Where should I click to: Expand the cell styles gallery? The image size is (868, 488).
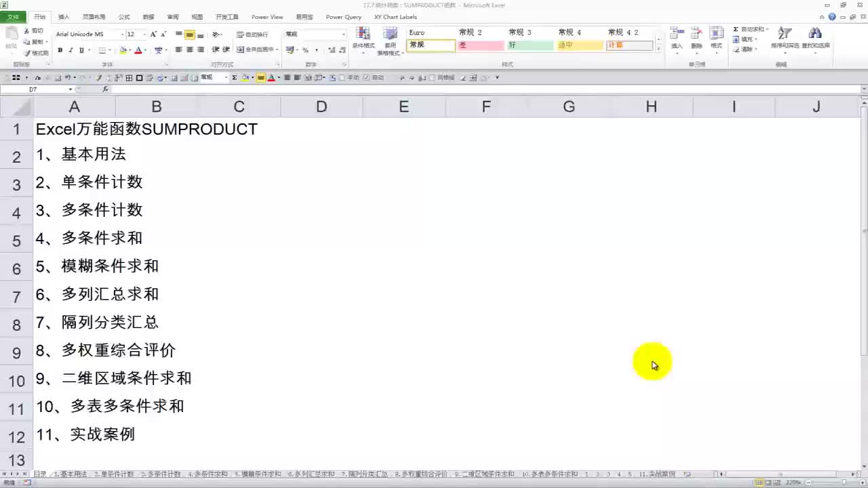click(658, 49)
